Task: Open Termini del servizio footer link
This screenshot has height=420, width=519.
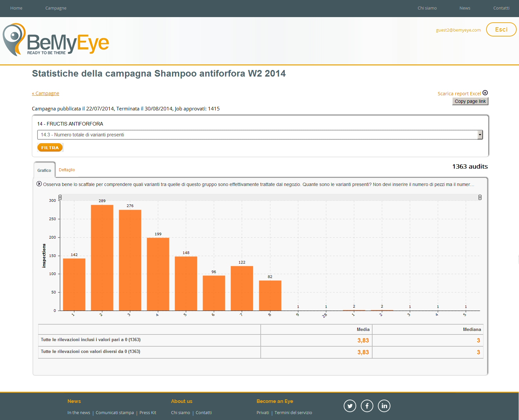Action: point(293,413)
